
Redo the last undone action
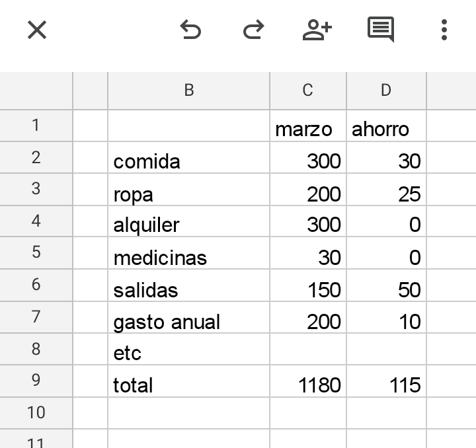(x=253, y=30)
